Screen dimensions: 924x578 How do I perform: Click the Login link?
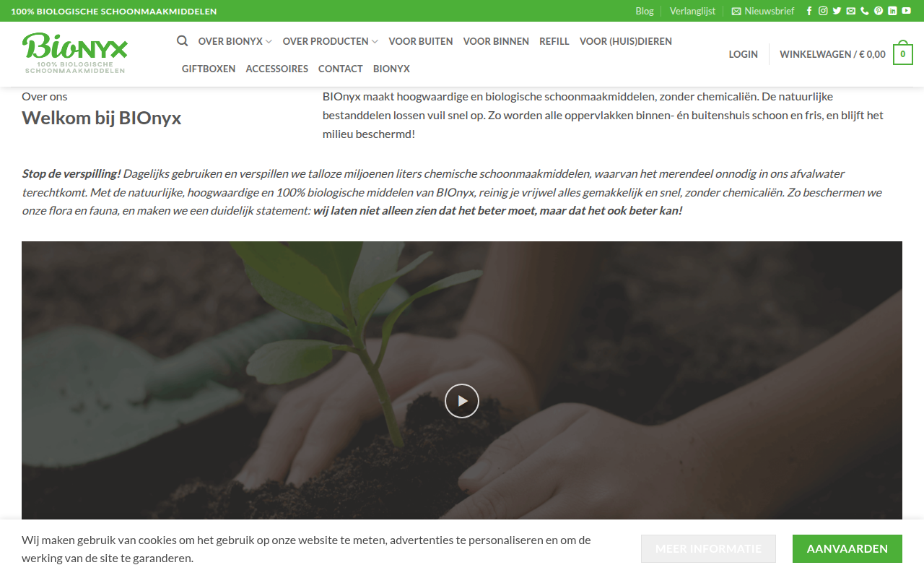pyautogui.click(x=744, y=54)
